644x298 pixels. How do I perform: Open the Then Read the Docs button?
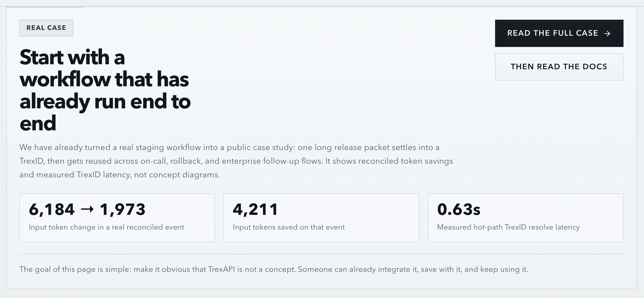(559, 67)
